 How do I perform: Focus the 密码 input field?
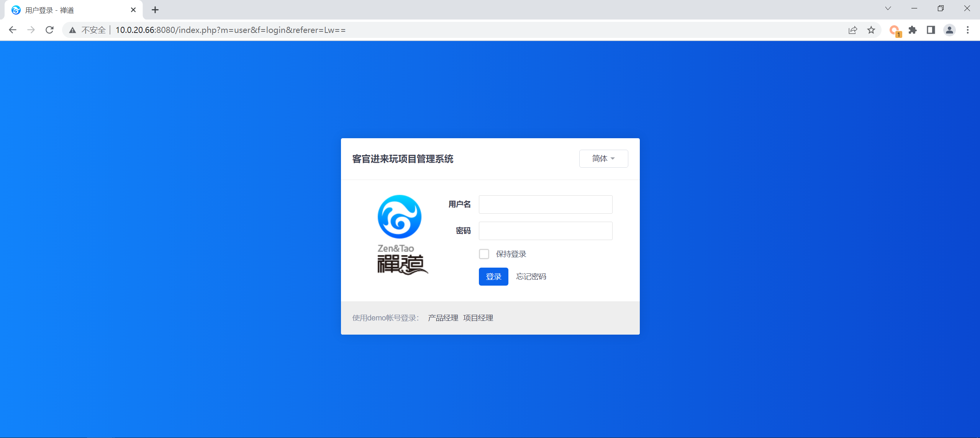coord(546,231)
